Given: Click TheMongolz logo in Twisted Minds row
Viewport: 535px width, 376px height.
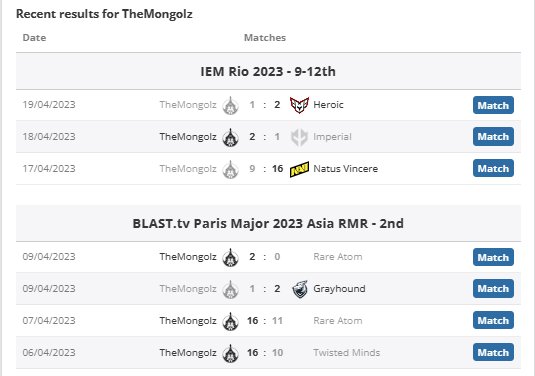Looking at the screenshot, I should [x=230, y=353].
